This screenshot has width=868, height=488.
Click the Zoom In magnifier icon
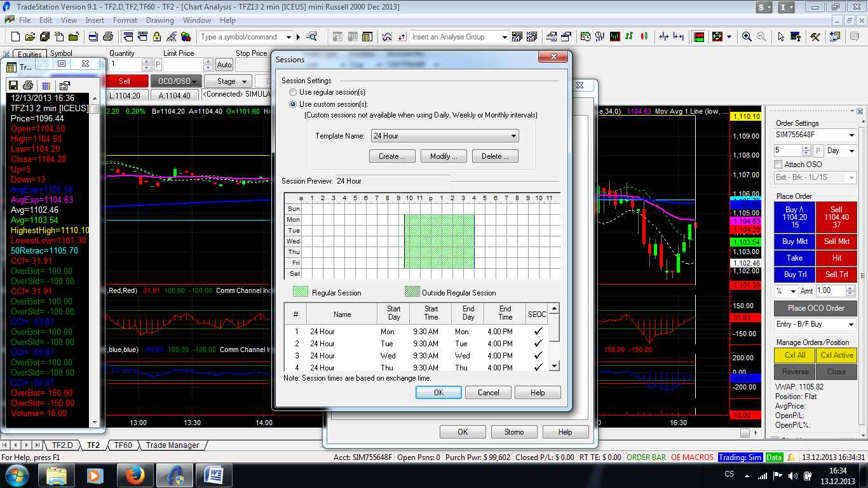(747, 37)
